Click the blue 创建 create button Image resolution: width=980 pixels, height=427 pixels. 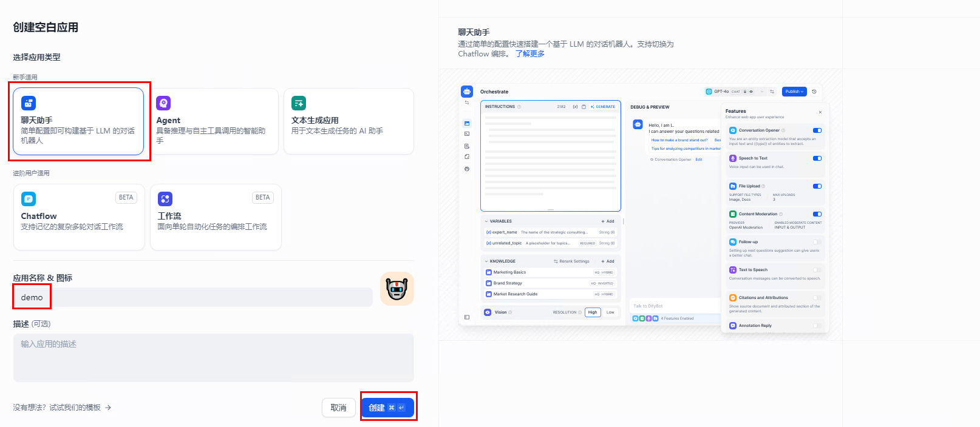tap(387, 408)
